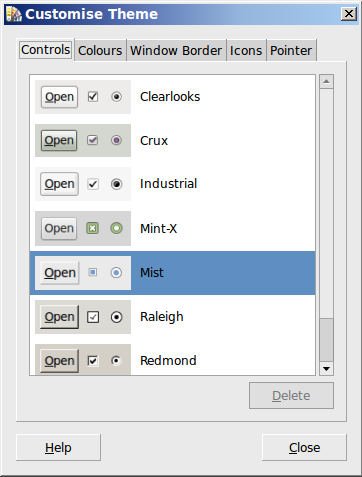Select the Crux theme in list
The height and width of the screenshot is (477, 362).
(x=172, y=140)
